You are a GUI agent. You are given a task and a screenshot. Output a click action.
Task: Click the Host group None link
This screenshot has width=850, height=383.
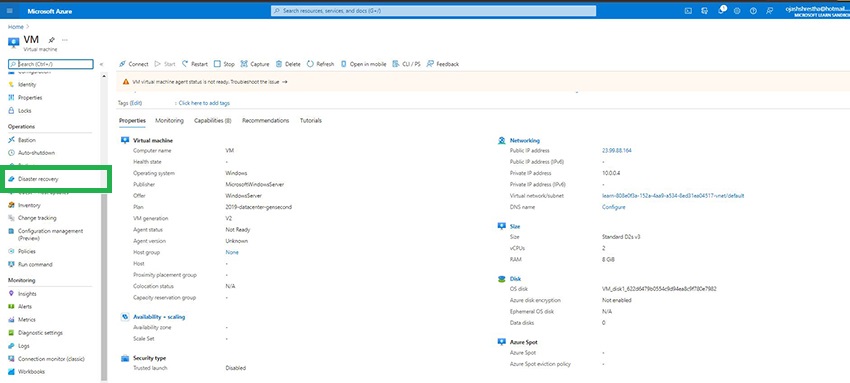[231, 252]
